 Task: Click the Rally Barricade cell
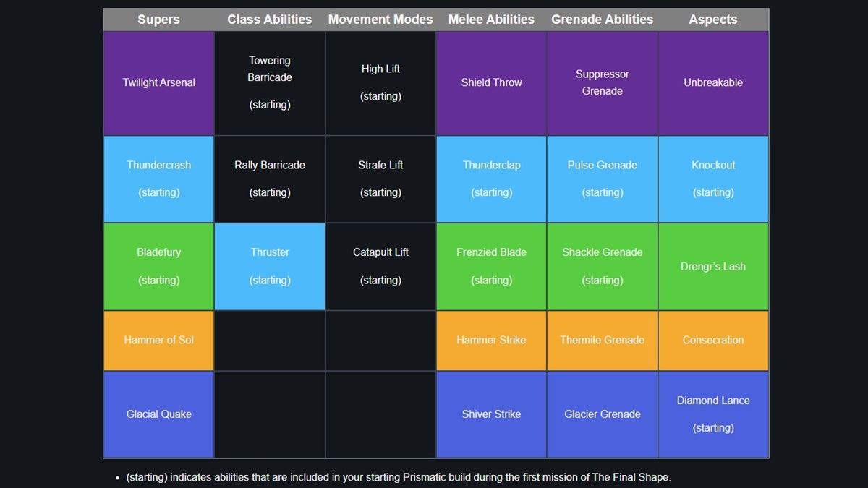(270, 179)
